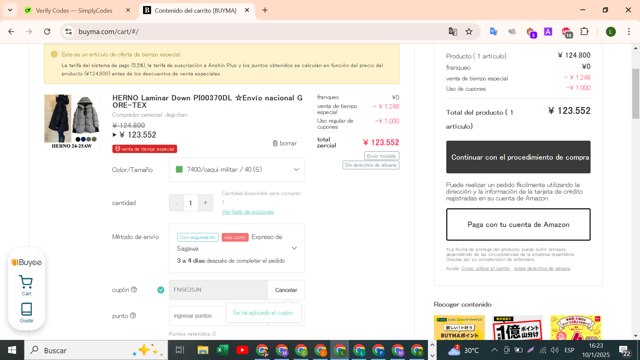Open the Buyee Cart icon
This screenshot has width=640, height=360.
(x=26, y=285)
